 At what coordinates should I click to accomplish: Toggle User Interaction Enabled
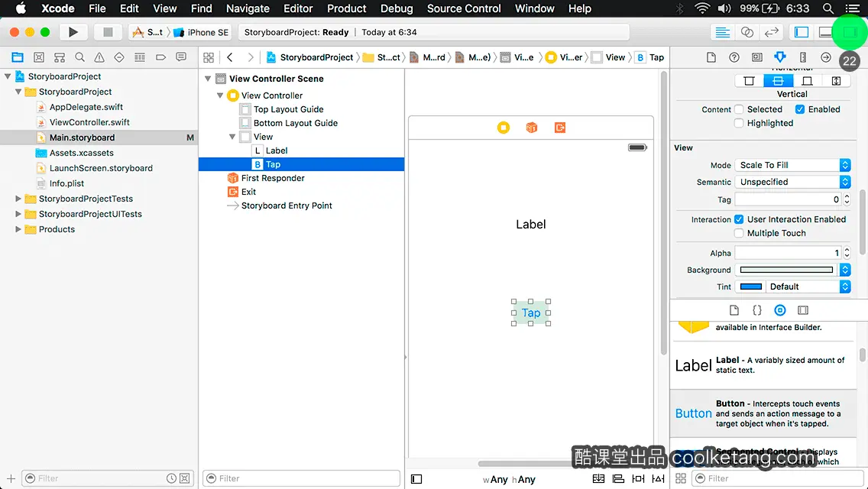click(738, 219)
